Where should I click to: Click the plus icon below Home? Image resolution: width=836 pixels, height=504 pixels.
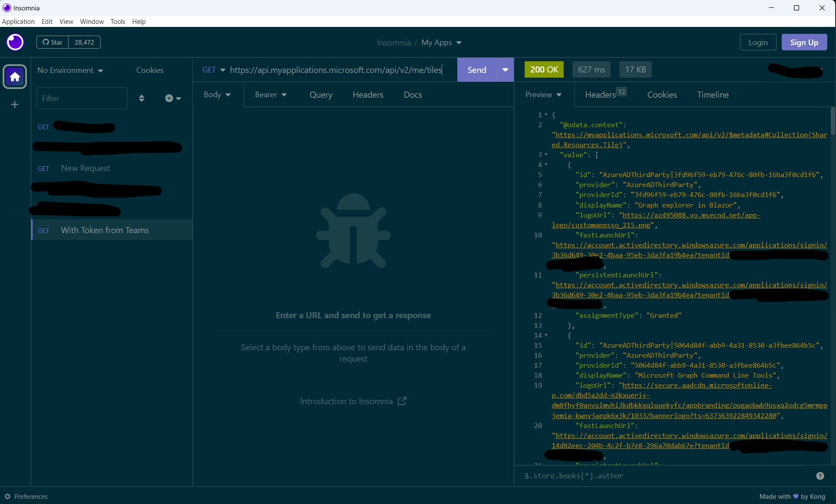click(15, 105)
